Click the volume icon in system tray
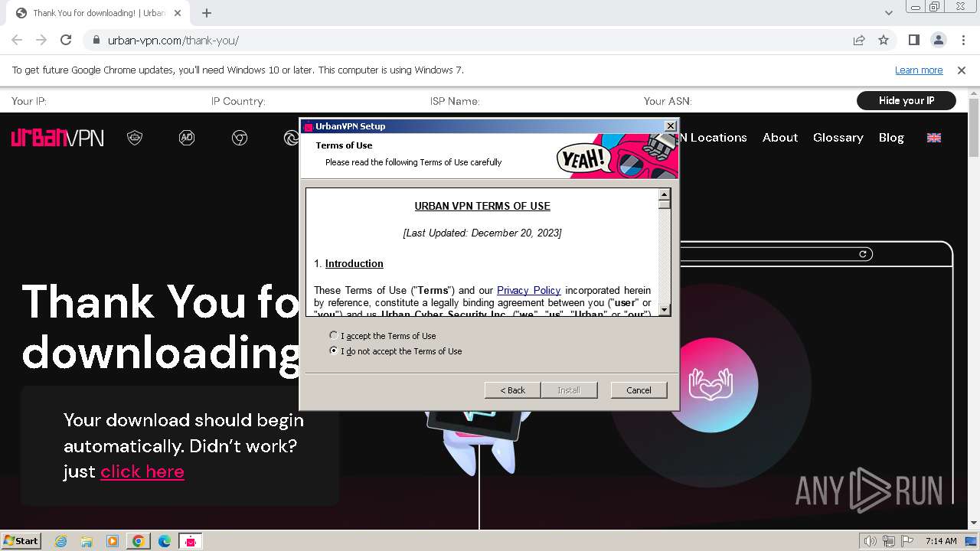Screen dimensions: 980x551 click(x=870, y=541)
